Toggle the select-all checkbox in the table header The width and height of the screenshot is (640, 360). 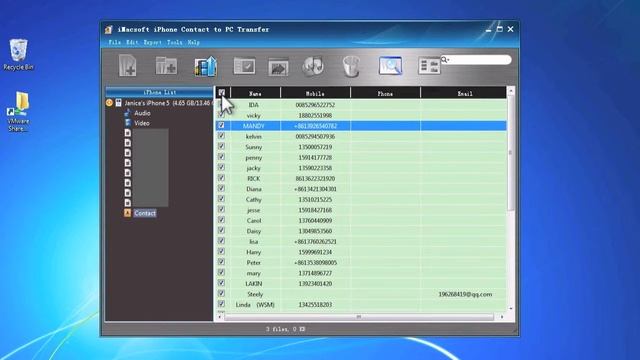click(222, 93)
